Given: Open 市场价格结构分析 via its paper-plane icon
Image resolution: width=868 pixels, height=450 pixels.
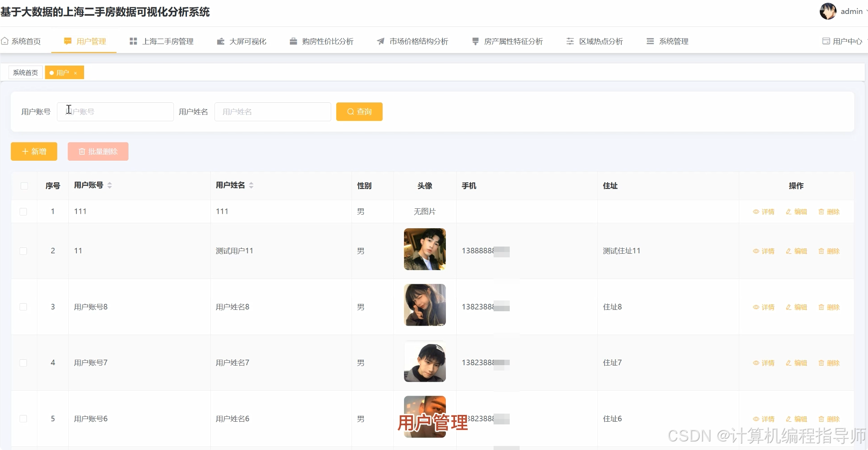Looking at the screenshot, I should pyautogui.click(x=380, y=41).
